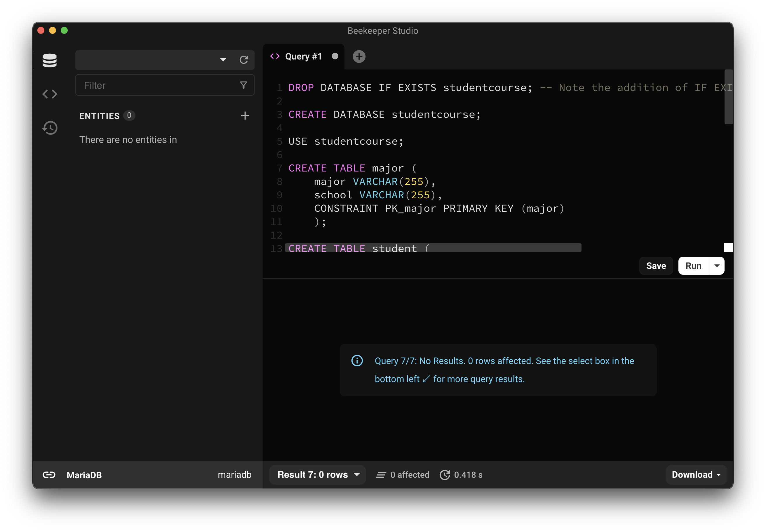The width and height of the screenshot is (766, 532).
Task: Add a new entity with plus icon
Action: click(245, 116)
